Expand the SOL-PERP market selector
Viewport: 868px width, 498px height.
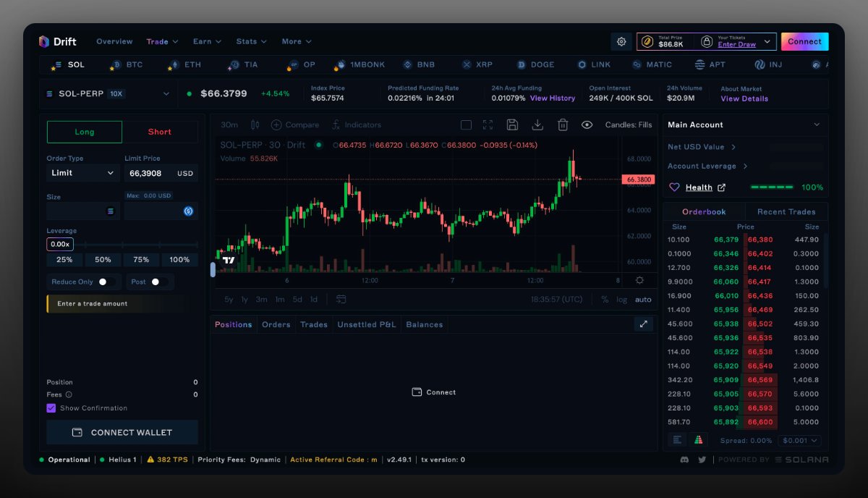tap(108, 94)
